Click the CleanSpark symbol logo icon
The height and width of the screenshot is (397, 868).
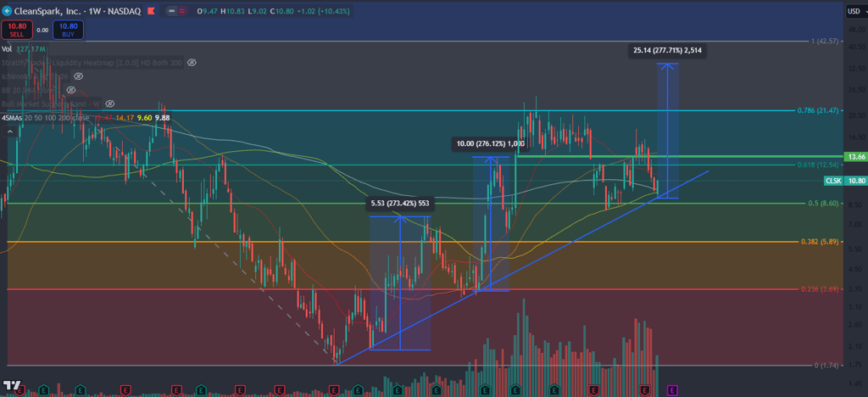[x=5, y=10]
